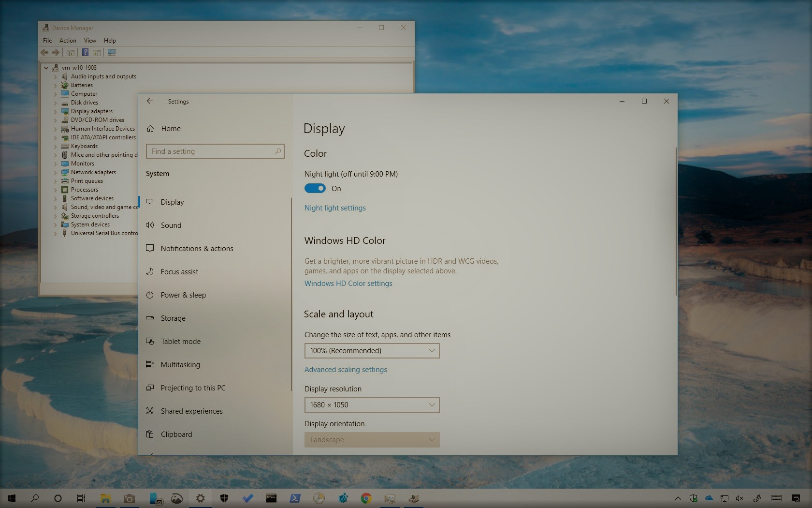Click the blue Help icon in Device Manager toolbar

pos(85,52)
